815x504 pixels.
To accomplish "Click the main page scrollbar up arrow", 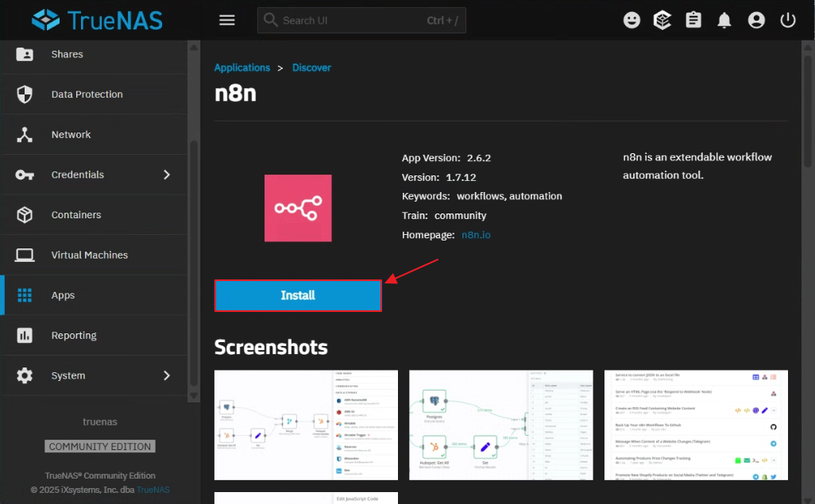I will click(x=808, y=47).
